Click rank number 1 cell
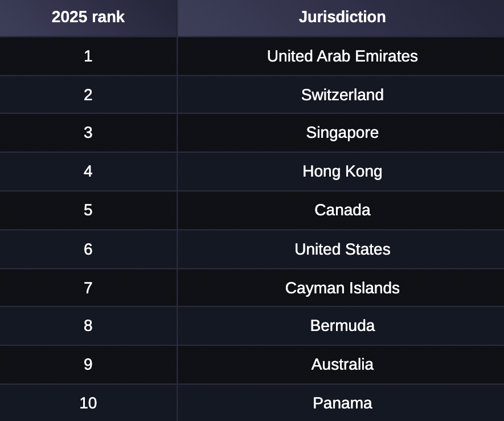This screenshot has width=504, height=421. (x=88, y=56)
